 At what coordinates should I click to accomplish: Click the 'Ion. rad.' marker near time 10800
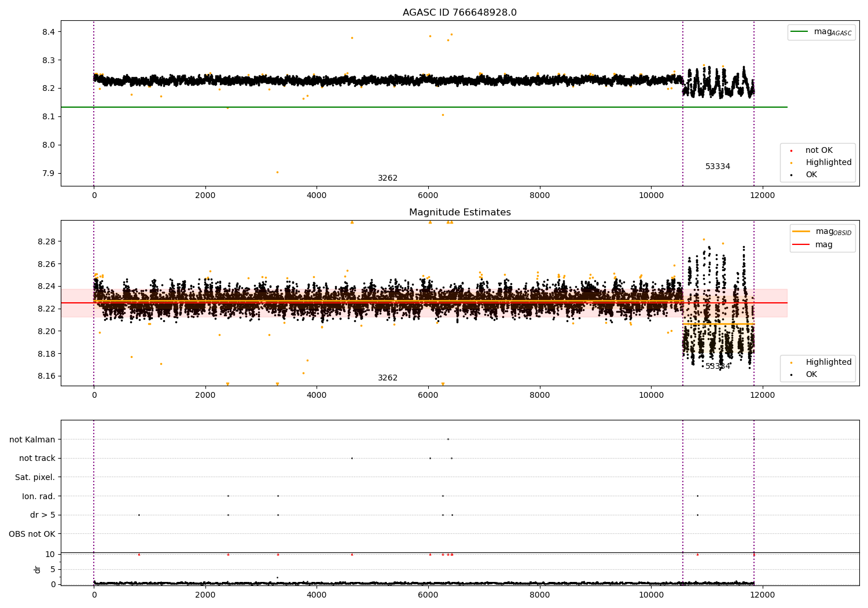697,496
